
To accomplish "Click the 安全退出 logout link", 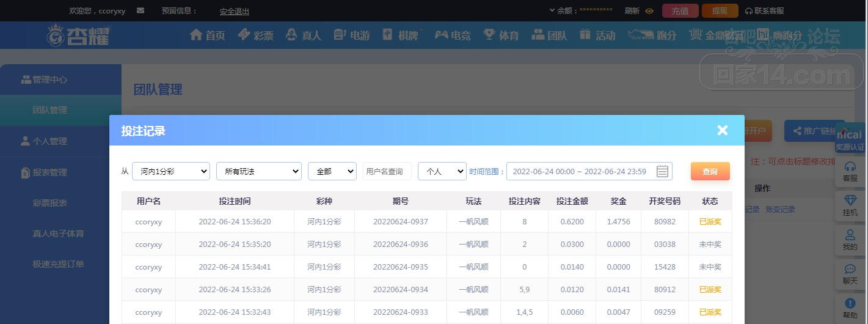I will tap(235, 11).
